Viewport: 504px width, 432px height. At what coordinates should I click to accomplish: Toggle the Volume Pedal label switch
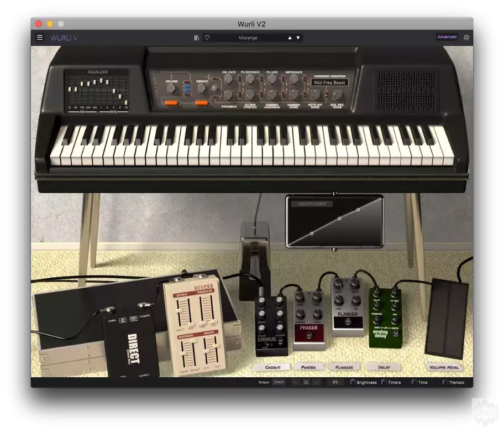[444, 367]
